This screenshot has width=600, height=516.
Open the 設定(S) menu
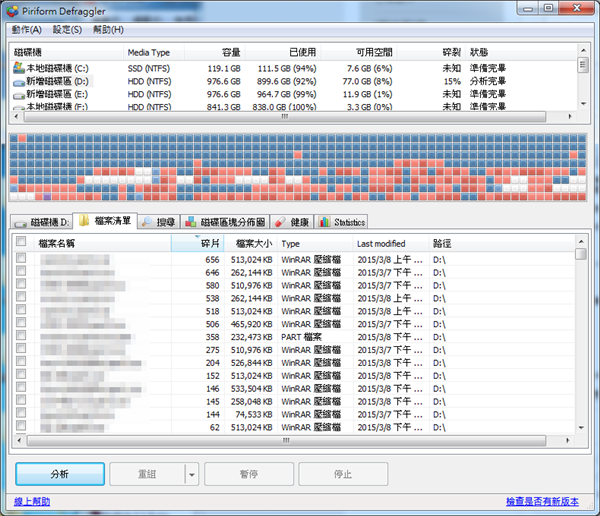(67, 29)
